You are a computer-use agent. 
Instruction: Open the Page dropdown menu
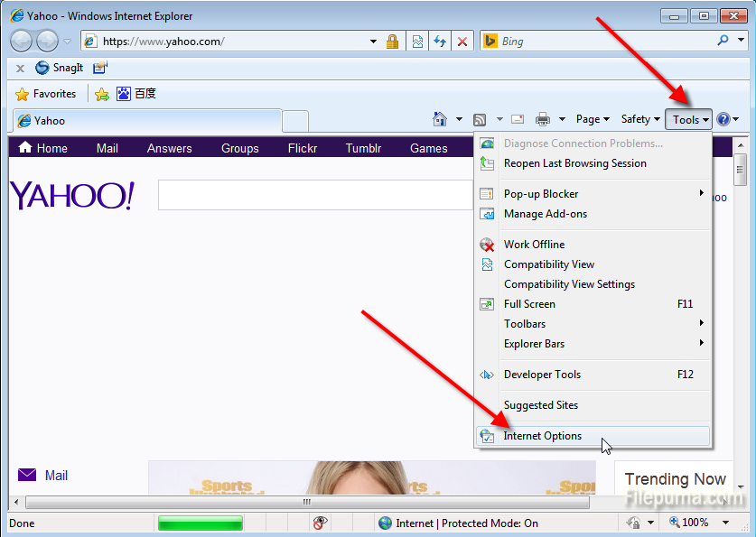593,119
